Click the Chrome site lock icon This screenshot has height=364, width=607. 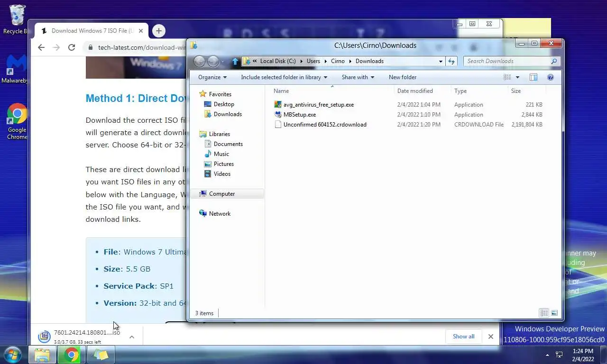(91, 47)
